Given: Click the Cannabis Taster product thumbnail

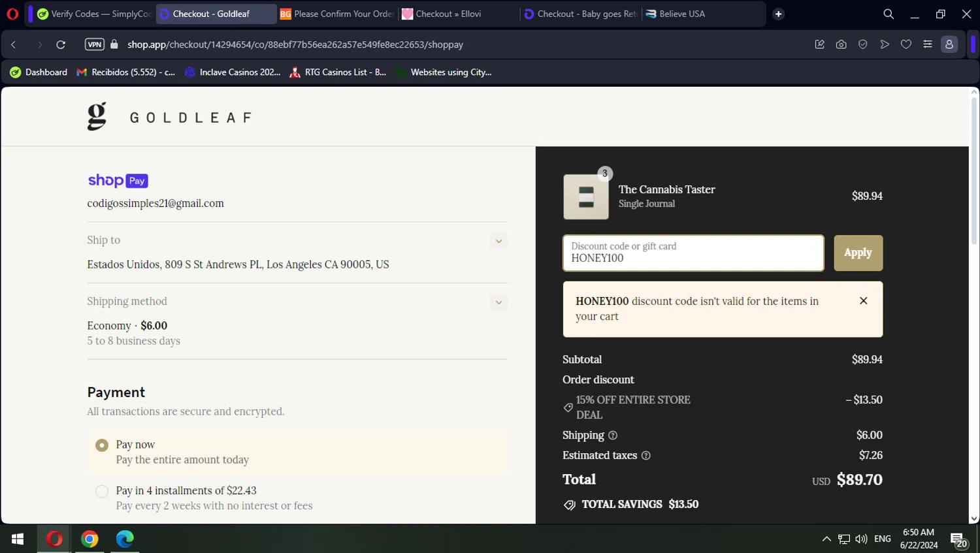Looking at the screenshot, I should coord(586,197).
